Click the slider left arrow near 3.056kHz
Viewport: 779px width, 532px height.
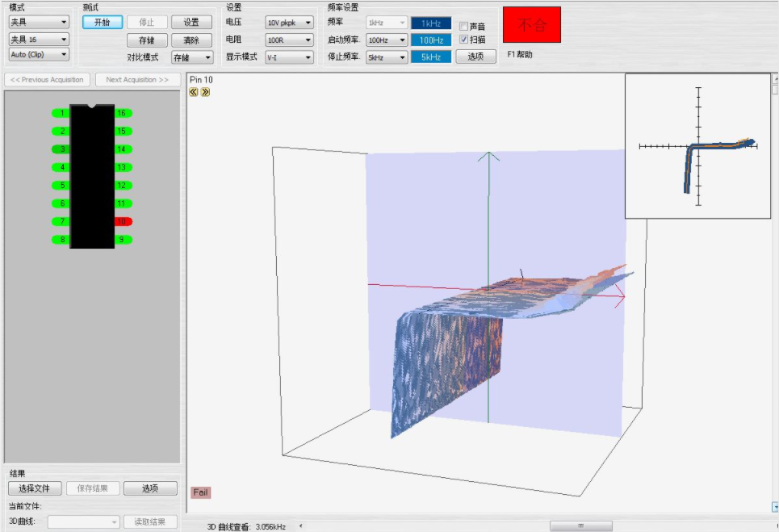pos(300,526)
